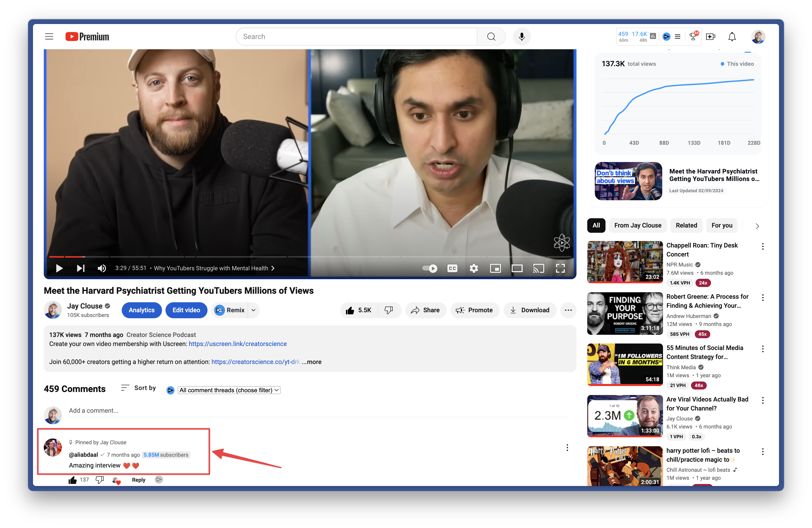812x528 pixels.
Task: Click the vidIQ Remix button
Action: [229, 310]
